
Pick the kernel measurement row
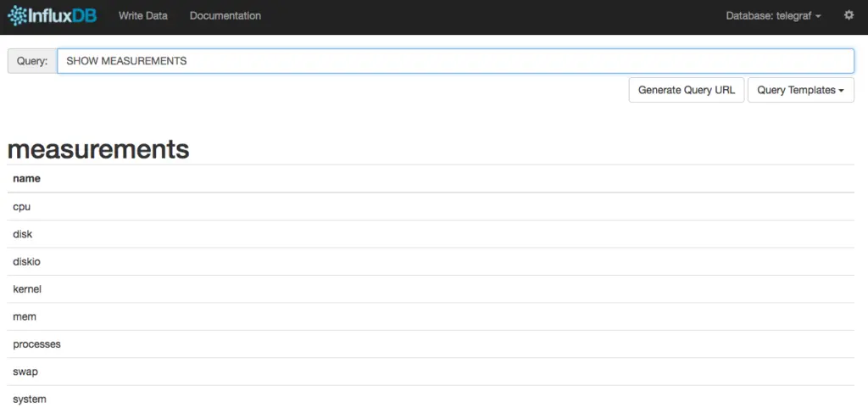pos(27,289)
